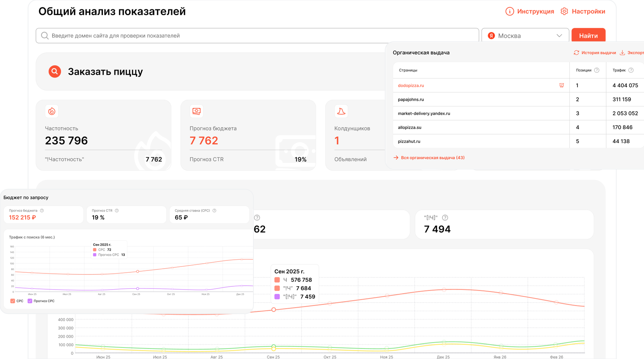
Task: Open the Инструкция info icon
Action: click(x=510, y=12)
